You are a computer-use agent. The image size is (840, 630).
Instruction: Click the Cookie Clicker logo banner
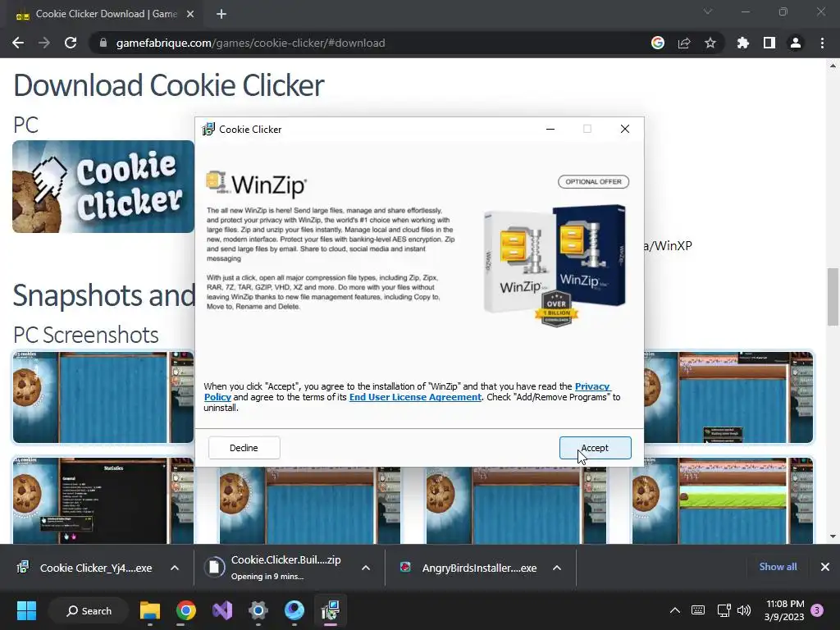pos(103,186)
